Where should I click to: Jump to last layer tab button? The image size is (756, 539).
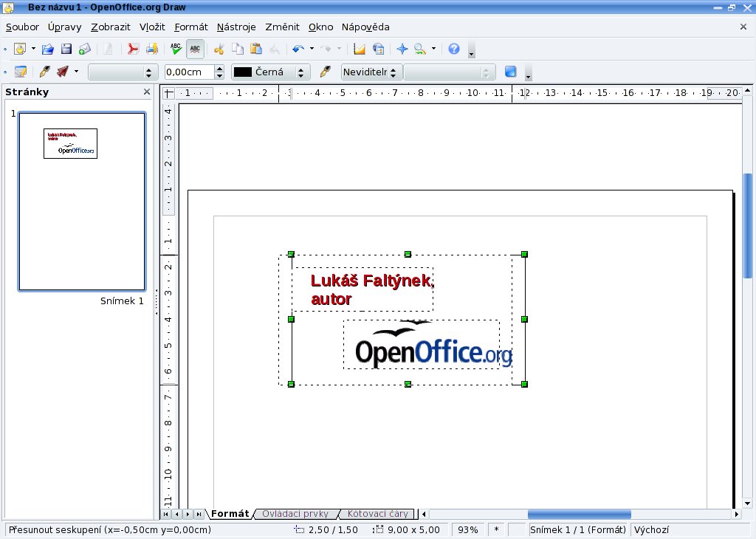coord(199,514)
